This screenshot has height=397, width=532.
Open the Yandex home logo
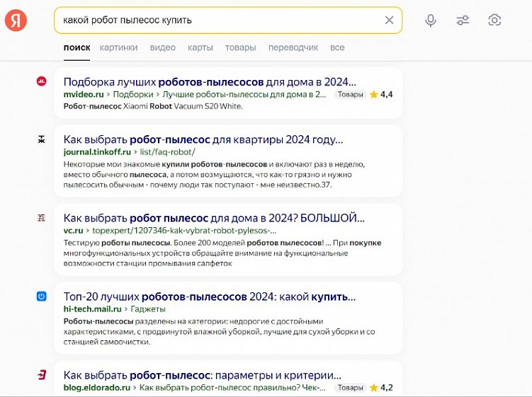click(x=16, y=20)
